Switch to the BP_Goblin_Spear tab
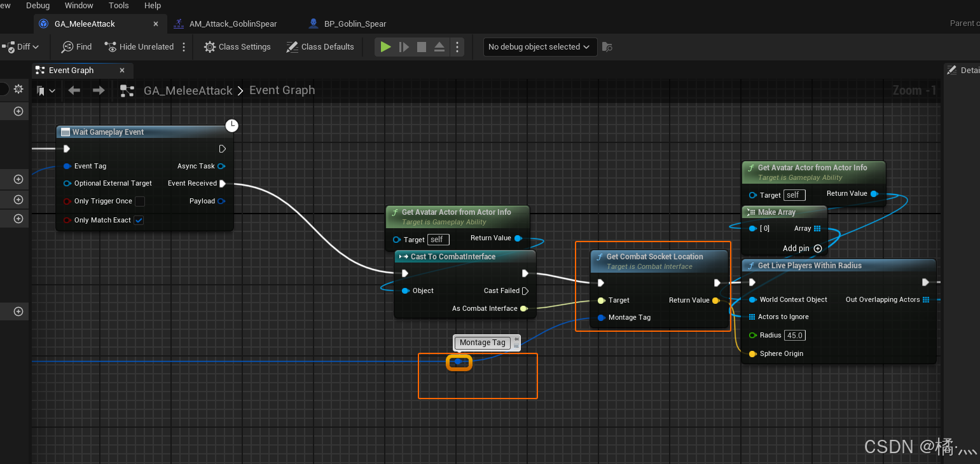980x464 pixels. pyautogui.click(x=355, y=24)
